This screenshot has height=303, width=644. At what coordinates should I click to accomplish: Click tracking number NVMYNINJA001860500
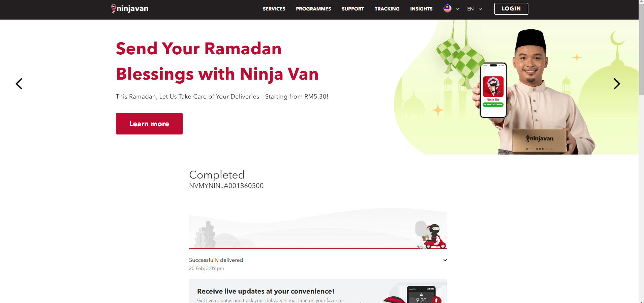tap(226, 186)
